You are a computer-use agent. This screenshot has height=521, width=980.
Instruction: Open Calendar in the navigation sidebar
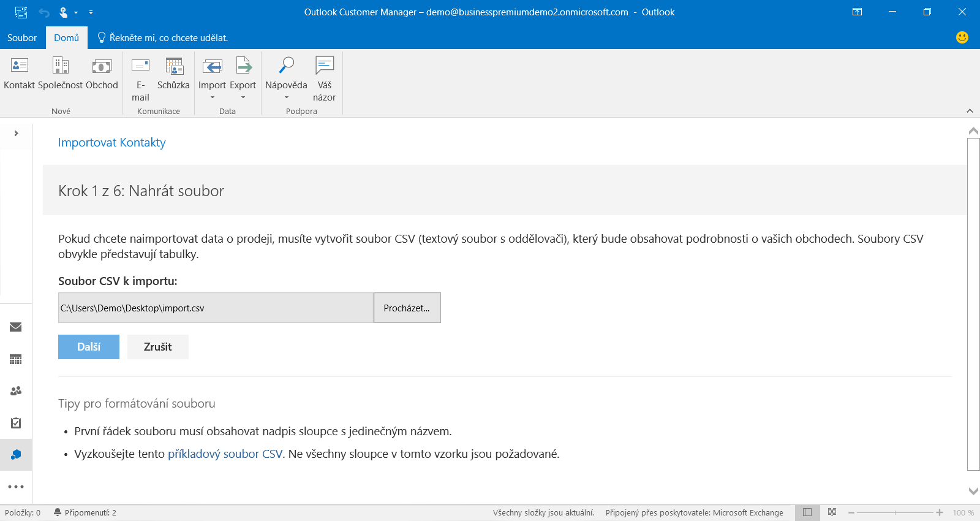[16, 359]
